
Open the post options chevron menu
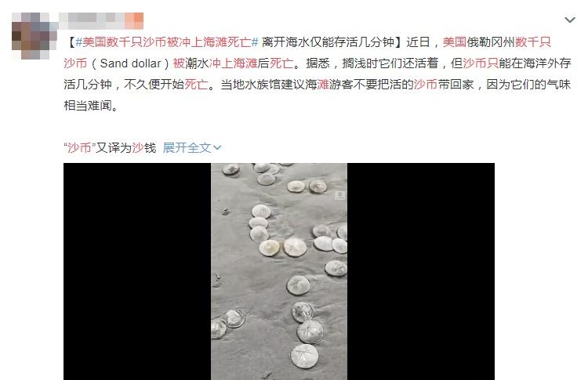(x=570, y=20)
